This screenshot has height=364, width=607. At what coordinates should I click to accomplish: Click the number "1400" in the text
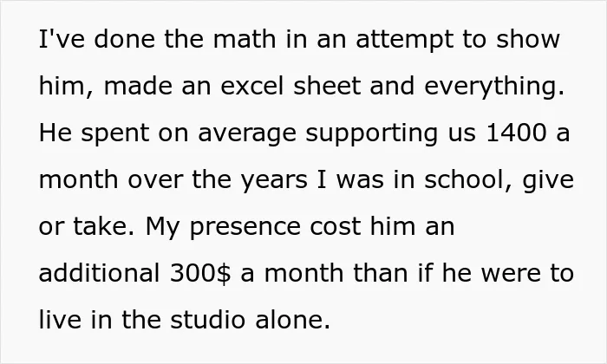coord(516,133)
